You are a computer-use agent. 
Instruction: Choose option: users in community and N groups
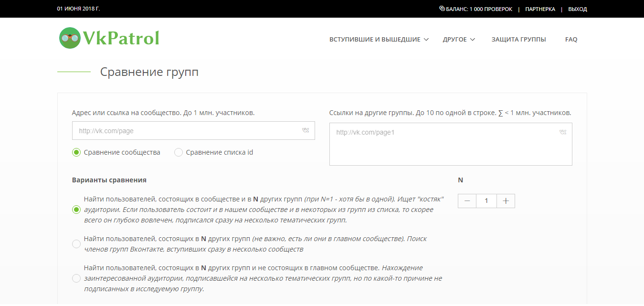(x=76, y=210)
